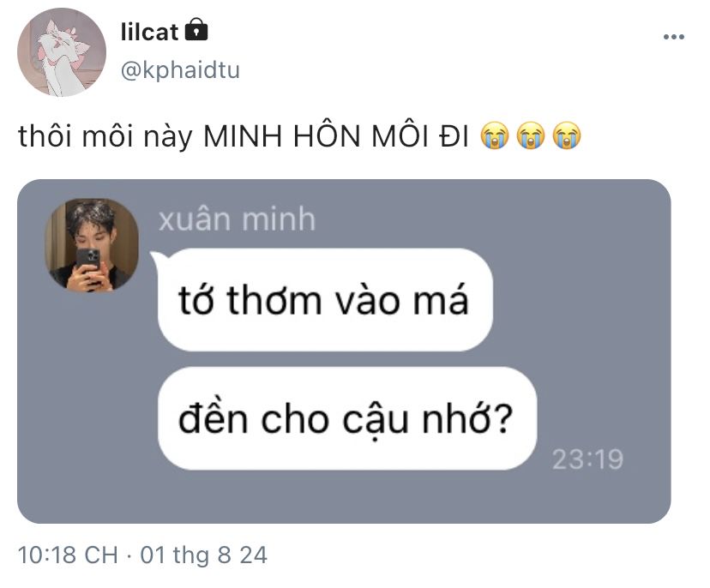Click the 10:18 CH tweet timestamp

tap(68, 555)
